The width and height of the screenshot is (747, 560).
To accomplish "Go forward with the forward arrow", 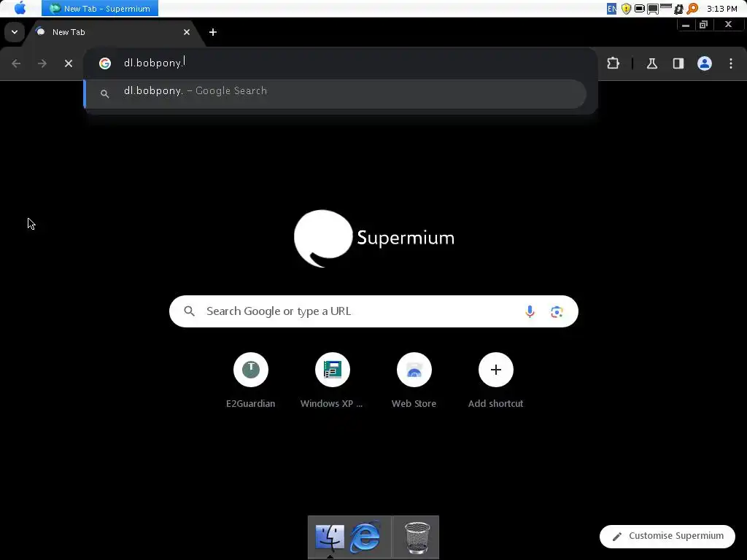I will 42,63.
